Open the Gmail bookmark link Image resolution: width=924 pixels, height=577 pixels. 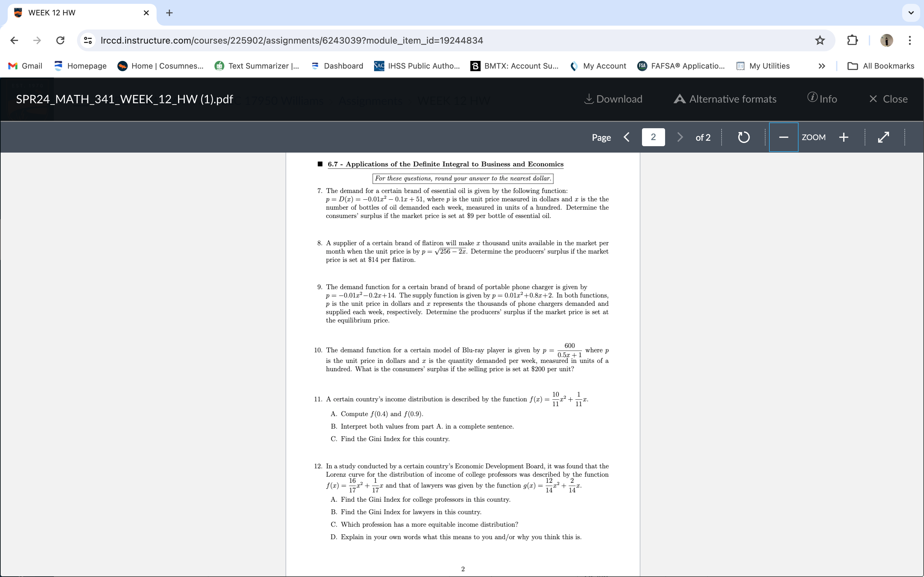coord(25,66)
